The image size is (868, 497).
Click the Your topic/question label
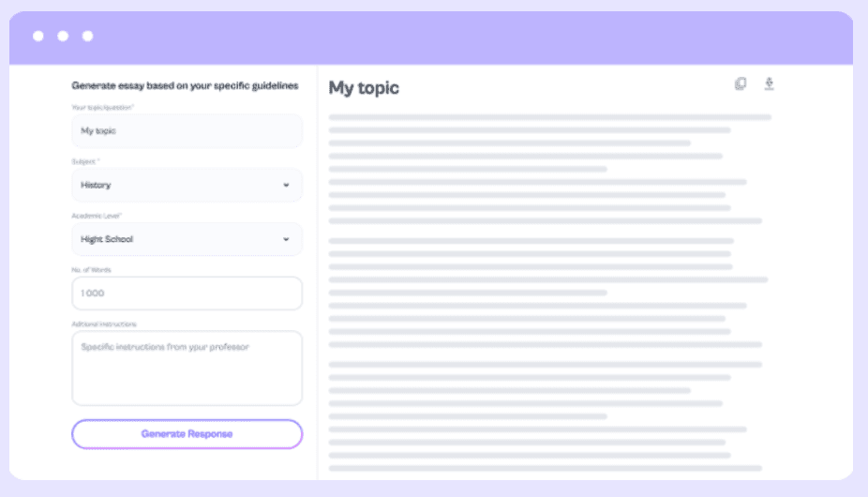coord(103,109)
